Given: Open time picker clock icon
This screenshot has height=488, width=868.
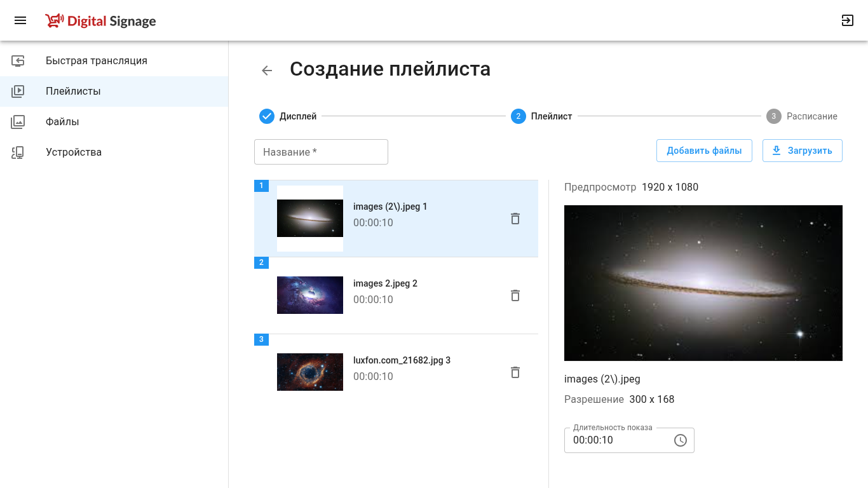Looking at the screenshot, I should (x=680, y=440).
